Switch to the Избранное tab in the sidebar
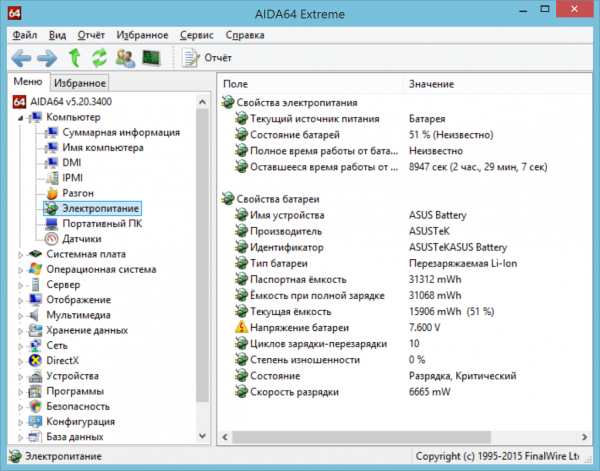 tap(80, 83)
